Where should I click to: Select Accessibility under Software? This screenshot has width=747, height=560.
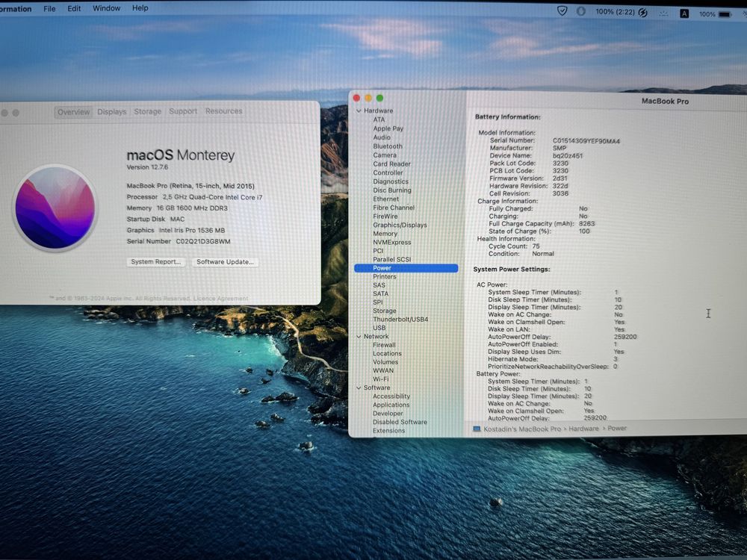click(391, 396)
